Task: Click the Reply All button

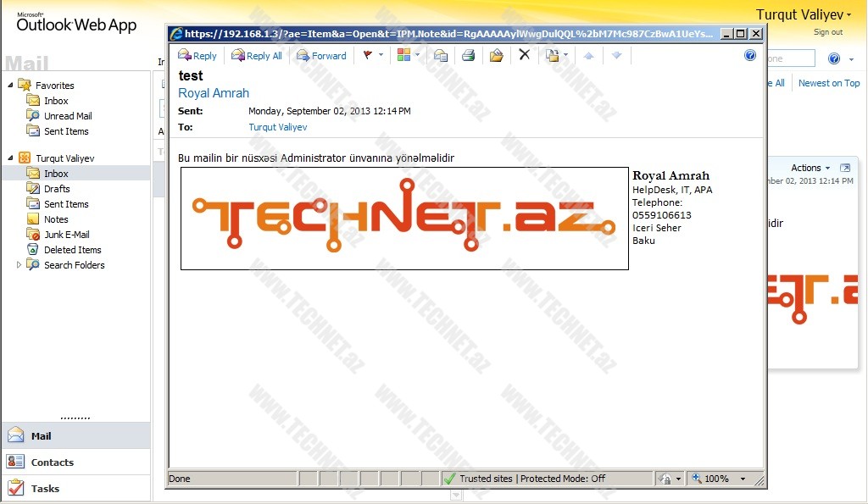Action: pos(257,56)
